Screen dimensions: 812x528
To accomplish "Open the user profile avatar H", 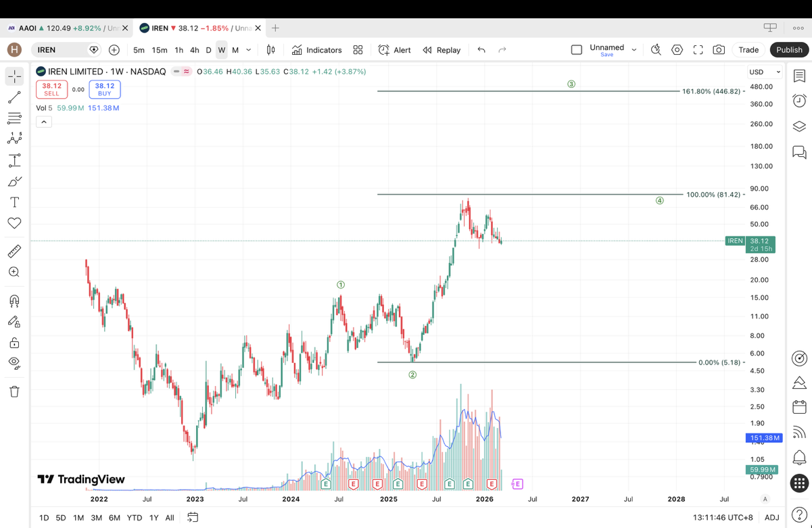I will pos(14,50).
